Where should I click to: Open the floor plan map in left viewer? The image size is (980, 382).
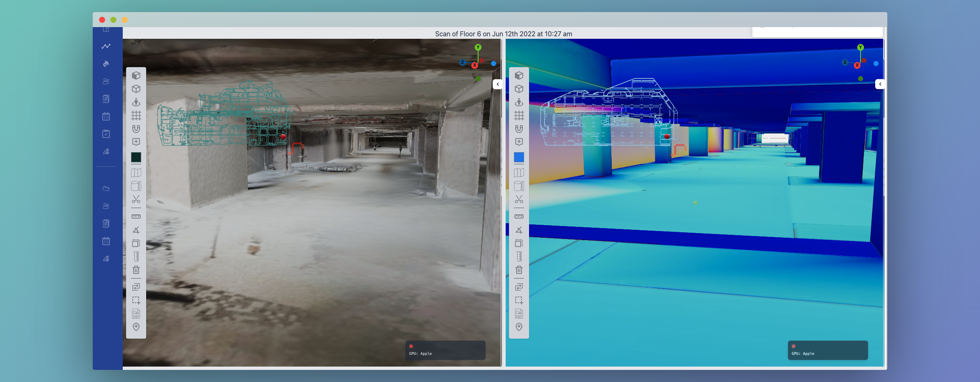(x=136, y=173)
